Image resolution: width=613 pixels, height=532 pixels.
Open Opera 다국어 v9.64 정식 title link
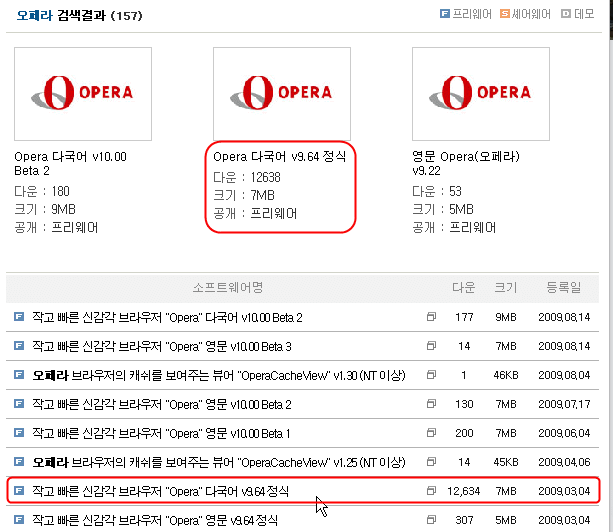(x=280, y=157)
